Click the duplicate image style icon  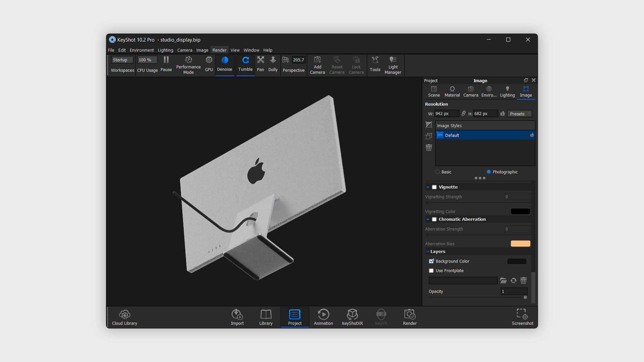click(429, 136)
